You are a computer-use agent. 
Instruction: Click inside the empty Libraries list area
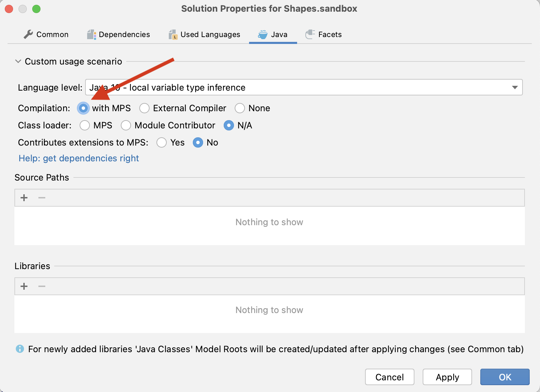point(269,310)
